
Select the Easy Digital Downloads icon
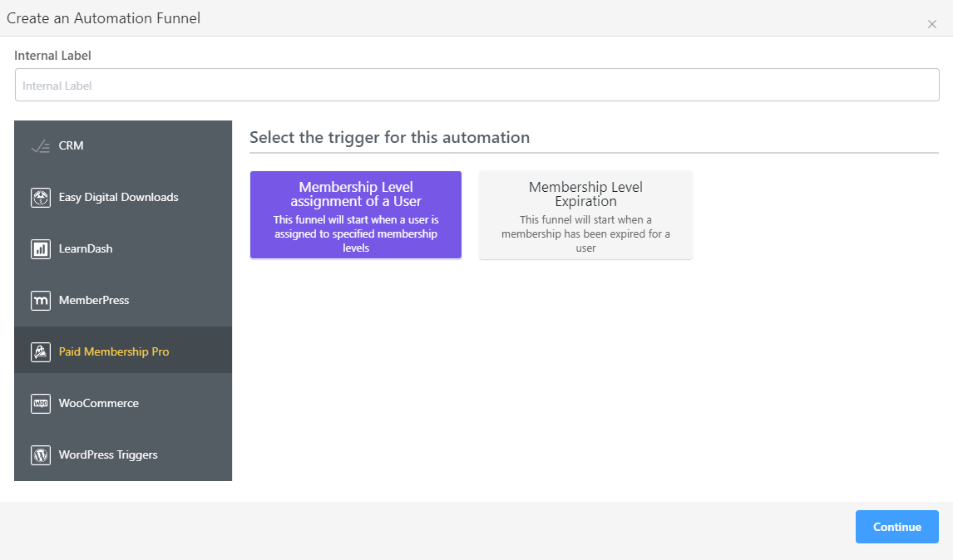point(40,197)
